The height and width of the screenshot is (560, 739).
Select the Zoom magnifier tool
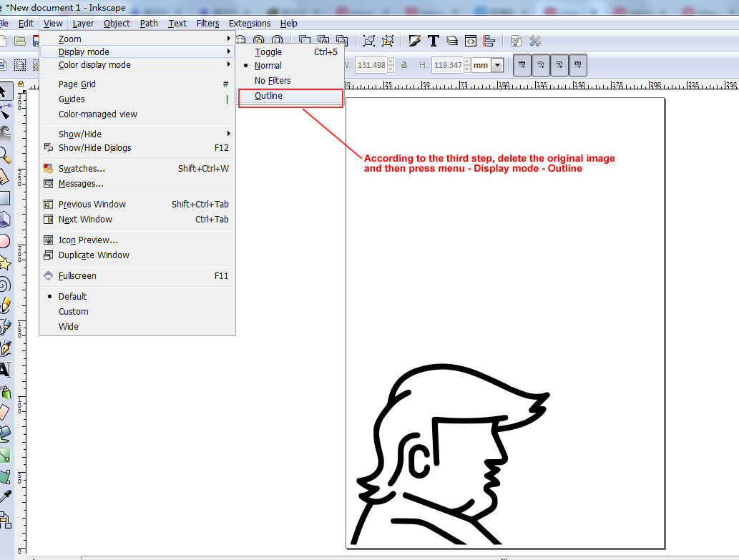pos(4,154)
